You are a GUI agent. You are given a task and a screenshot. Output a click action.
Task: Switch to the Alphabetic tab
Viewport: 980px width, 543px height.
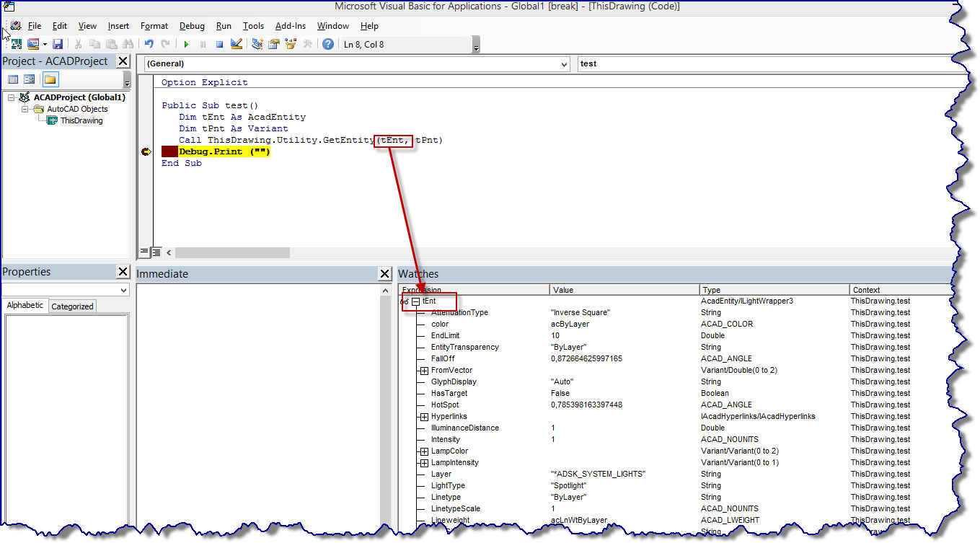(25, 305)
